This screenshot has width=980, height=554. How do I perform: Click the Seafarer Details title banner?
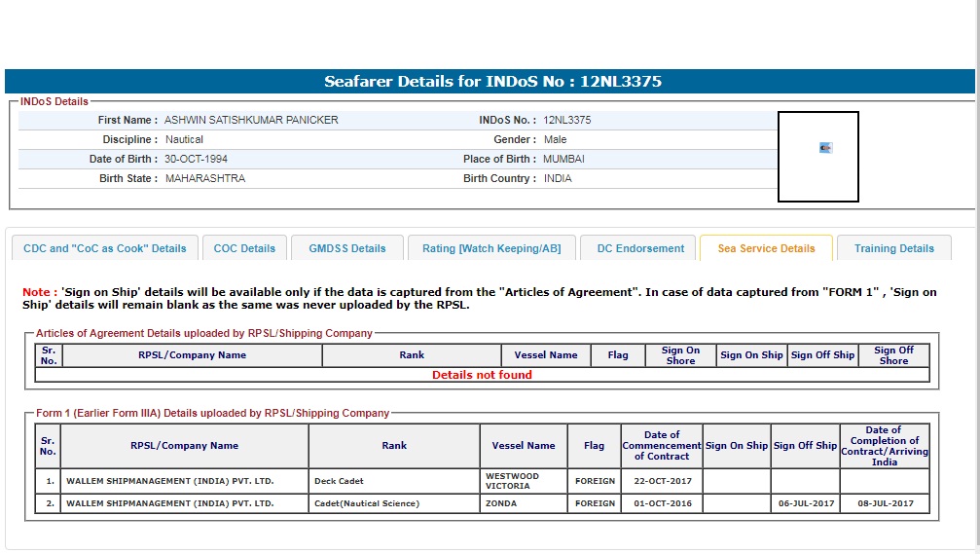[x=491, y=82]
